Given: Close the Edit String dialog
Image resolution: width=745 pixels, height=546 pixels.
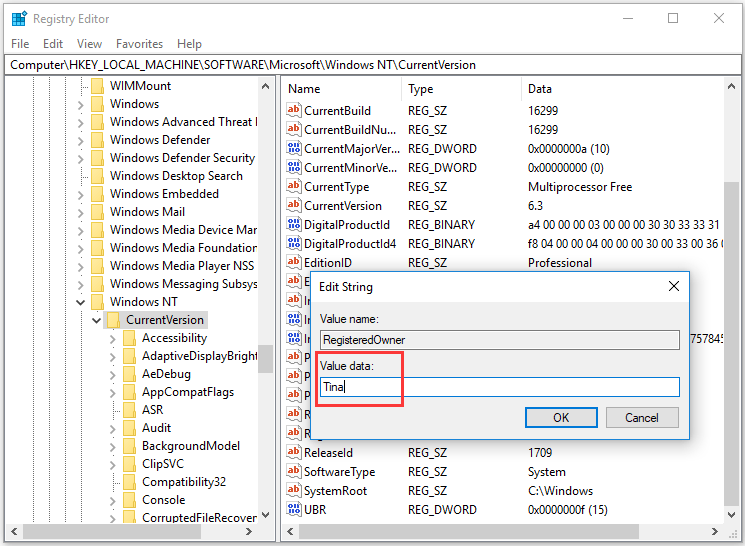Looking at the screenshot, I should 673,286.
